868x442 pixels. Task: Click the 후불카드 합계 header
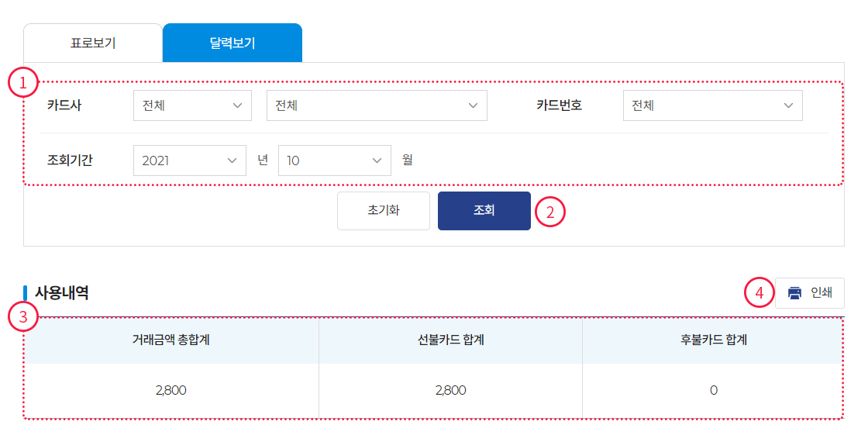click(714, 340)
